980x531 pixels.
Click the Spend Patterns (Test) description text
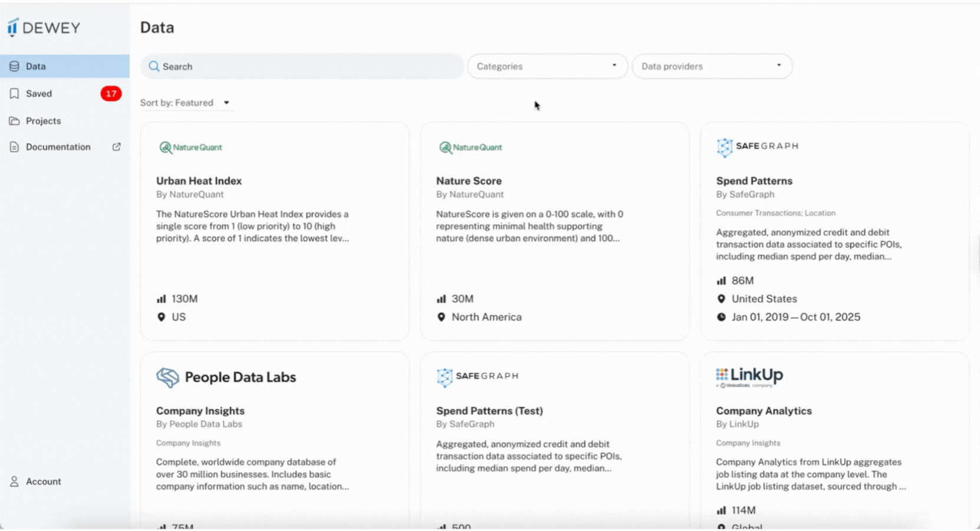529,456
